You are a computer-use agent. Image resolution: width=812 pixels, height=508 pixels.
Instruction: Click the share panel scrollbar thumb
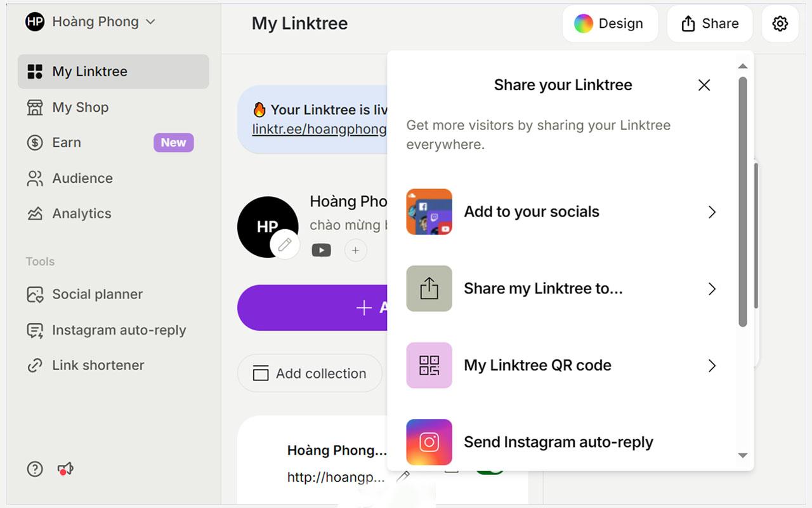[743, 202]
